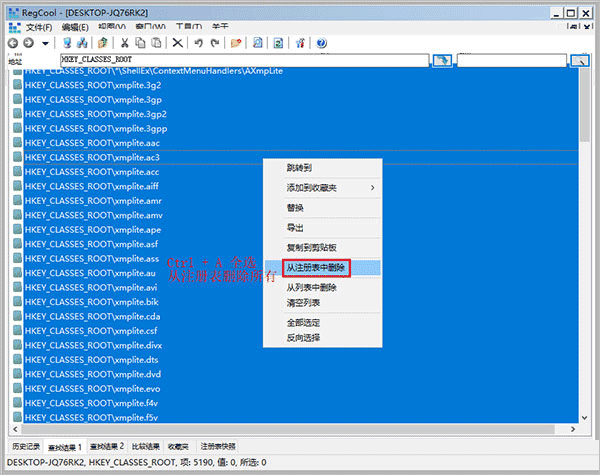The image size is (600, 475).
Task: Click the status bar text showing 项: 5190
Action: pyautogui.click(x=196, y=462)
